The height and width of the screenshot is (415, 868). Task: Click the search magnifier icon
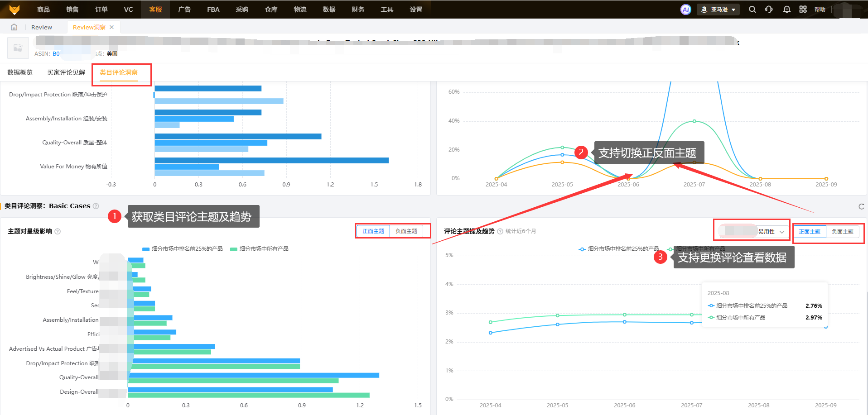(x=752, y=10)
